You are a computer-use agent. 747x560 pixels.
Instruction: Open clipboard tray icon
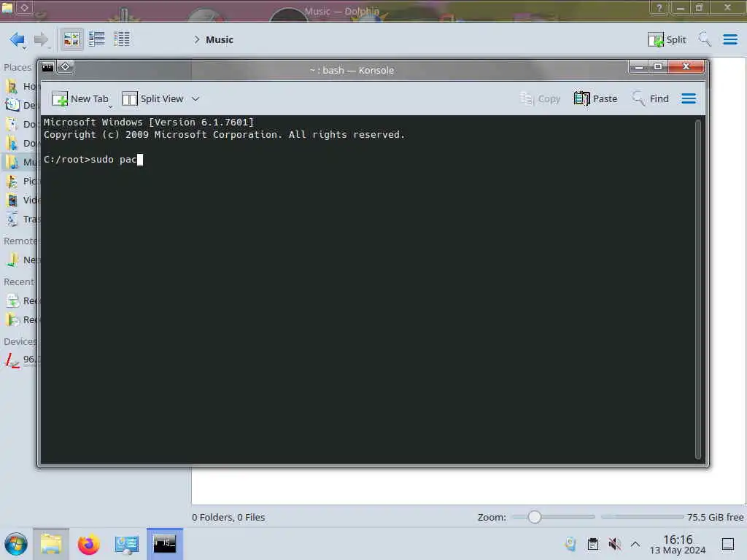(x=593, y=544)
